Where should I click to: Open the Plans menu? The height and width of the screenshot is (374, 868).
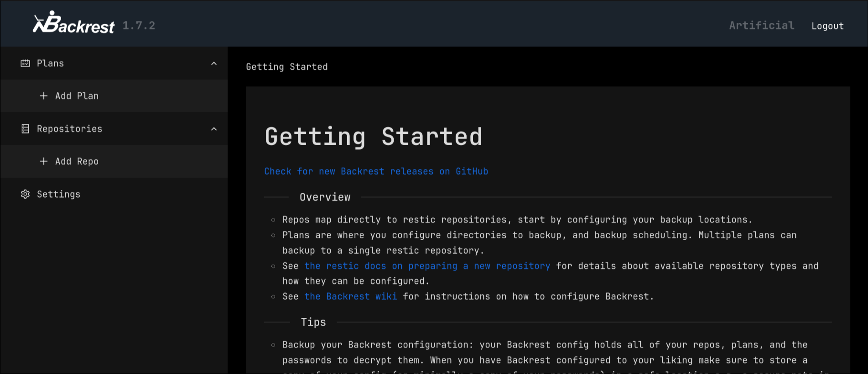pos(114,63)
